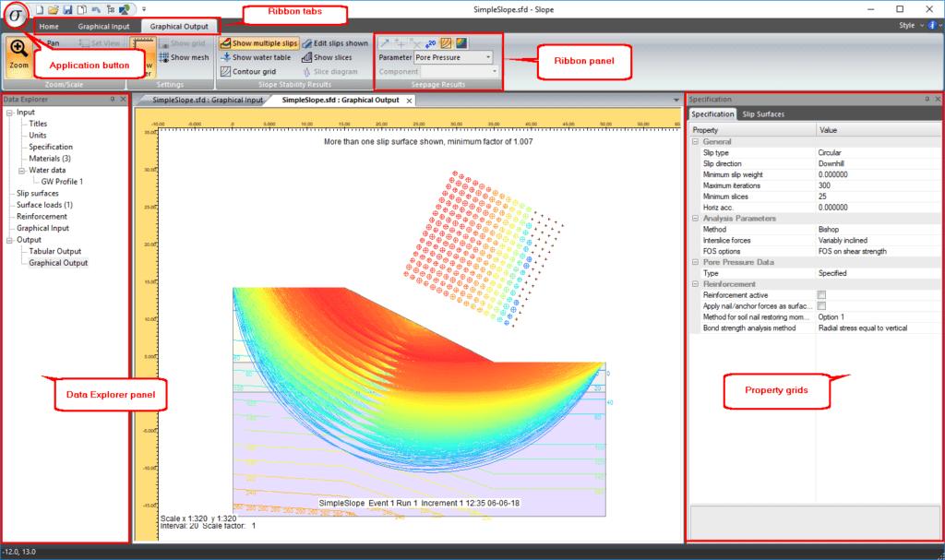Collapse the Reinforcement property group
The image size is (945, 560).
click(695, 284)
